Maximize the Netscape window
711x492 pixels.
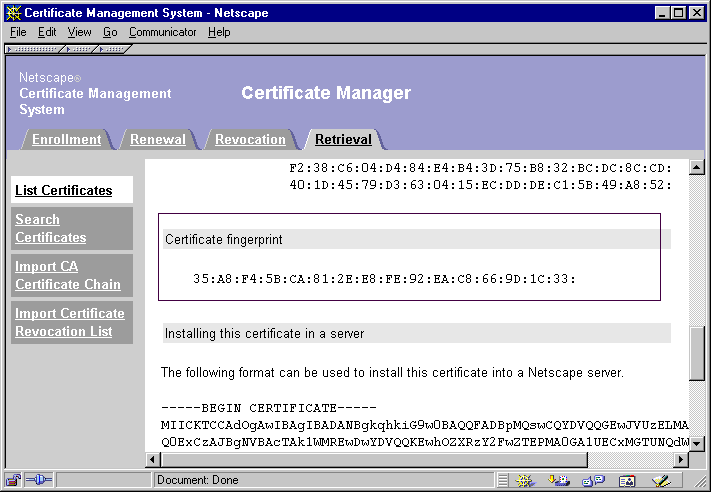679,13
